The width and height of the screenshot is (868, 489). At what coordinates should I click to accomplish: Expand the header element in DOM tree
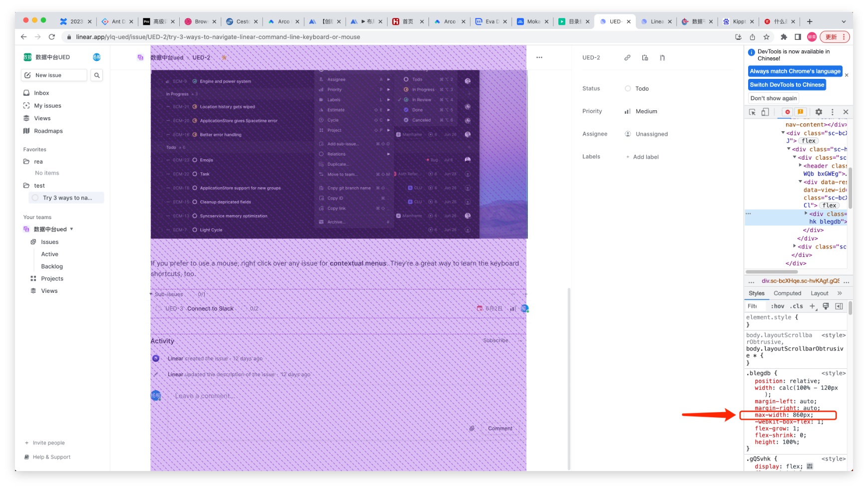tap(801, 166)
